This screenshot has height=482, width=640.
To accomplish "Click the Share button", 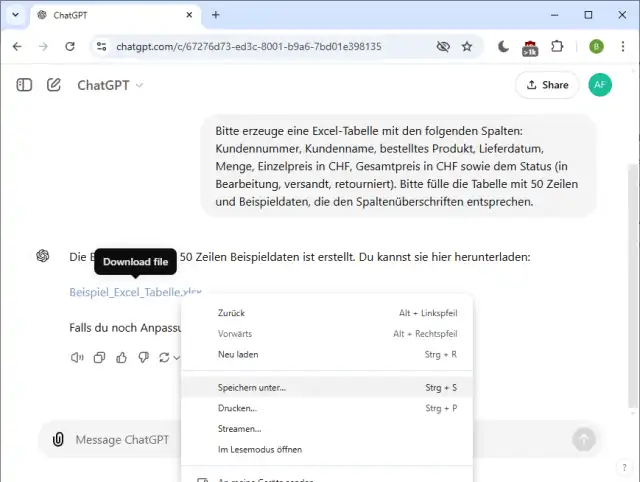I will pos(547,85).
